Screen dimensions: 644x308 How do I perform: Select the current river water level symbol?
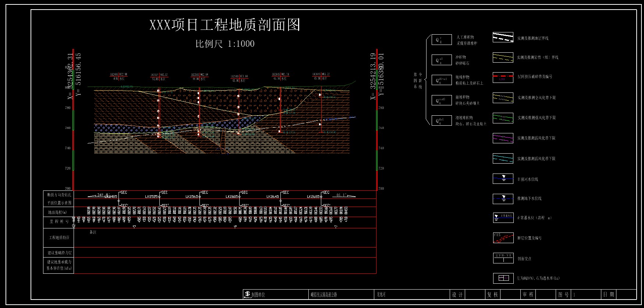(x=503, y=179)
